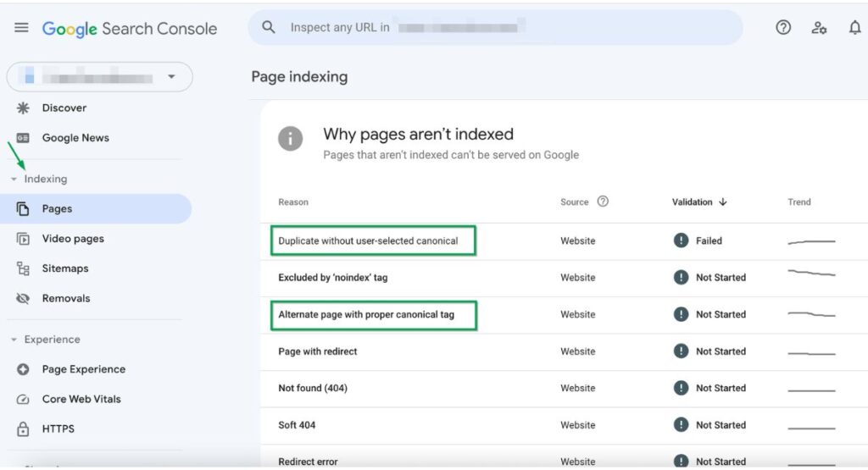Click the Google News icon
The image size is (868, 470).
pos(23,138)
